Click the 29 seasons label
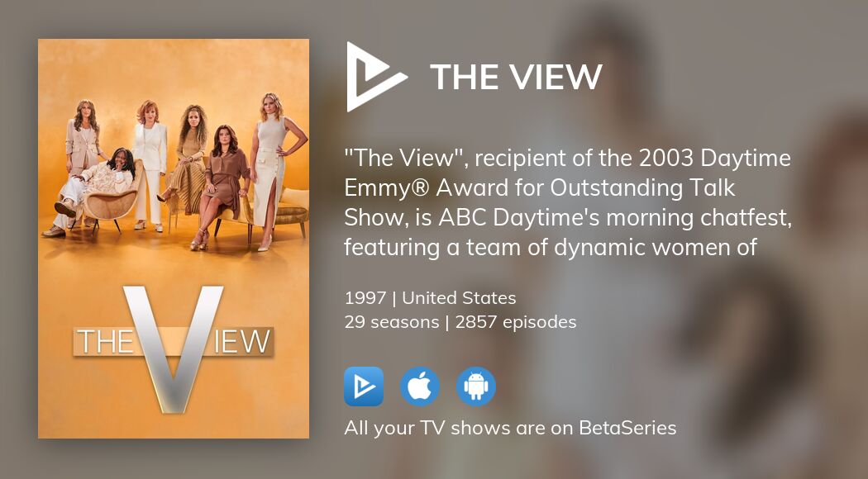Viewport: 868px width, 479px height. 391,322
